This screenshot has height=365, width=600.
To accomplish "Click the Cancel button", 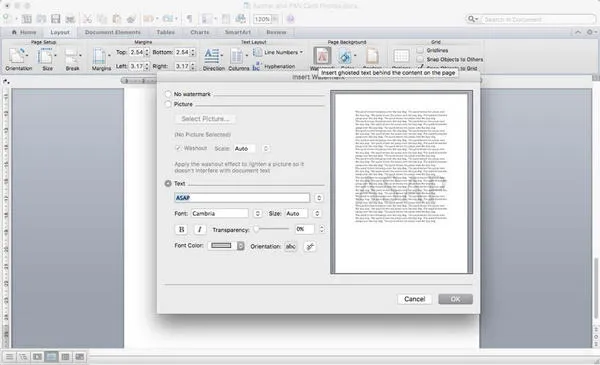I will coord(414,299).
